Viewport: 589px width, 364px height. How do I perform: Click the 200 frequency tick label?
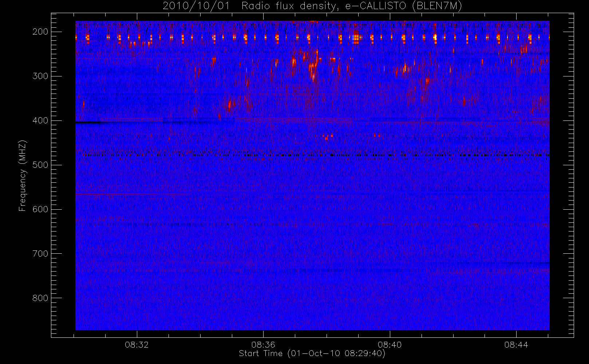[40, 32]
